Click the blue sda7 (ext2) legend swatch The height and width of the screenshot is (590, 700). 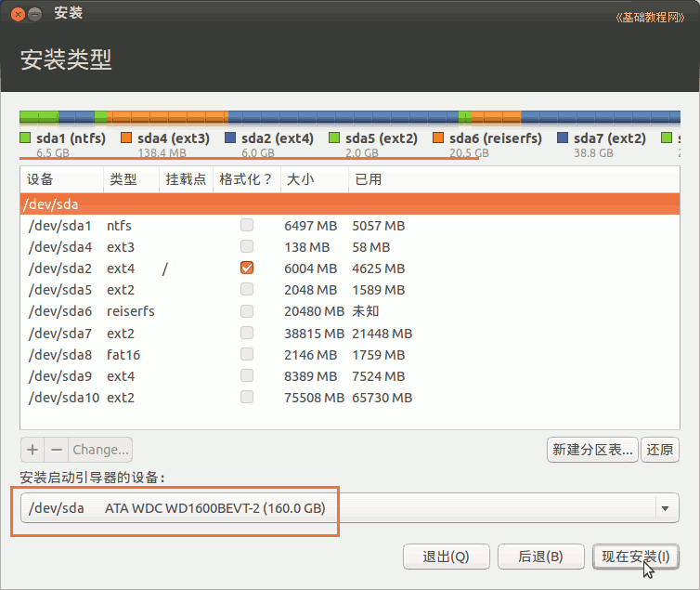coord(563,138)
